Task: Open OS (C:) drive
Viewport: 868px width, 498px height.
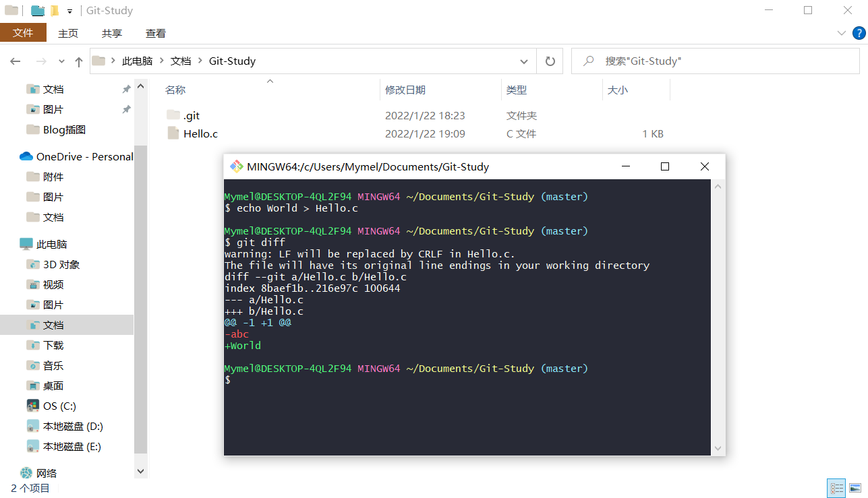Action: coord(59,406)
